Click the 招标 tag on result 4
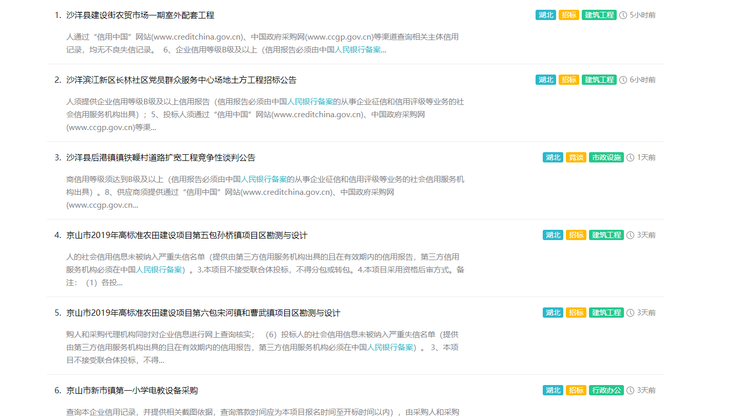Viewport: 750px width, 420px height. click(576, 235)
